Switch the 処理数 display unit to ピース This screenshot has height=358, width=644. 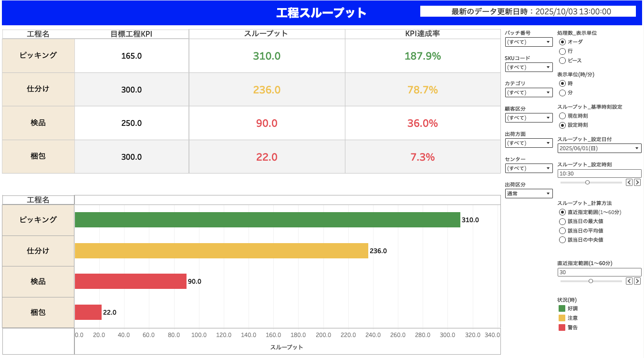click(x=562, y=61)
